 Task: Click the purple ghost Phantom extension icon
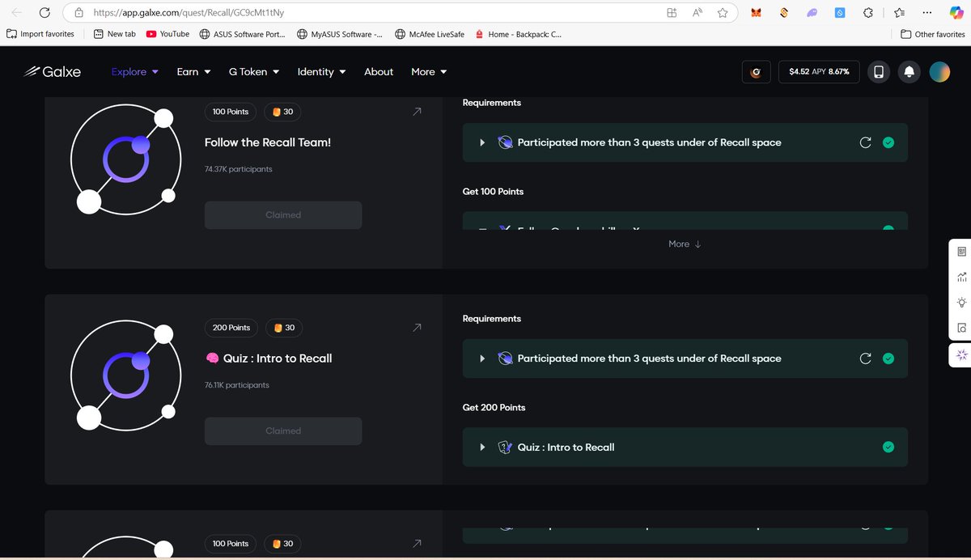(x=812, y=13)
